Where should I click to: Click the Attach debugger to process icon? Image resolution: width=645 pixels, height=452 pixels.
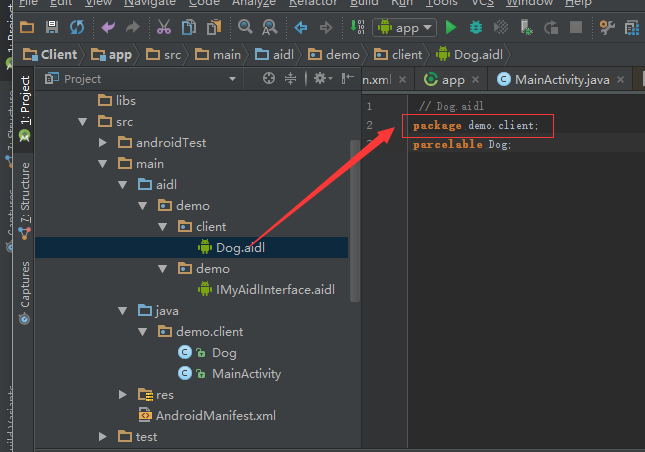point(526,28)
